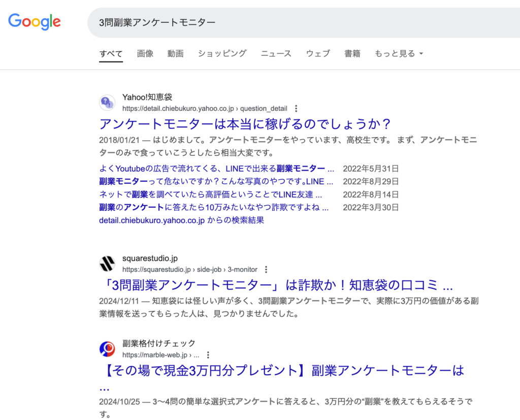Click the 副業格付けチェック site name
Image resolution: width=520 pixels, height=420 pixels.
[159, 343]
